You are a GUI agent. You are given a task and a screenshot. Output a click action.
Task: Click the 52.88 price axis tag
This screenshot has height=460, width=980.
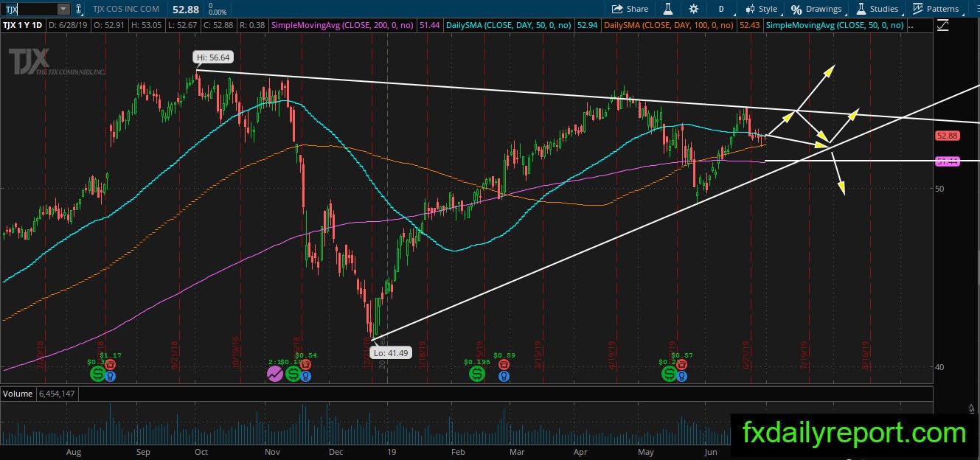tap(947, 136)
